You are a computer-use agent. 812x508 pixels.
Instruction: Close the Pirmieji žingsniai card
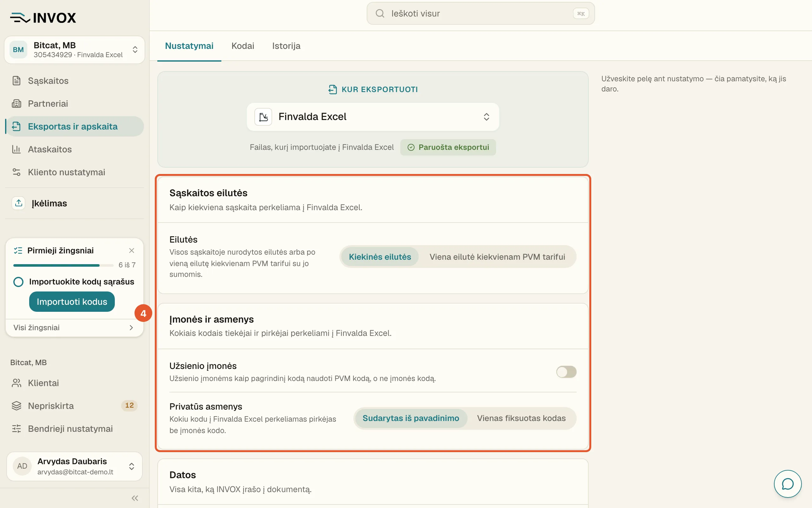point(132,250)
